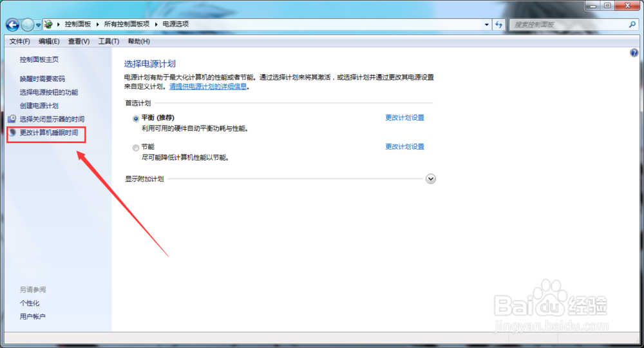Viewport: 644px width, 348px height.
Task: Close the 电源选项 window
Action: point(627,6)
